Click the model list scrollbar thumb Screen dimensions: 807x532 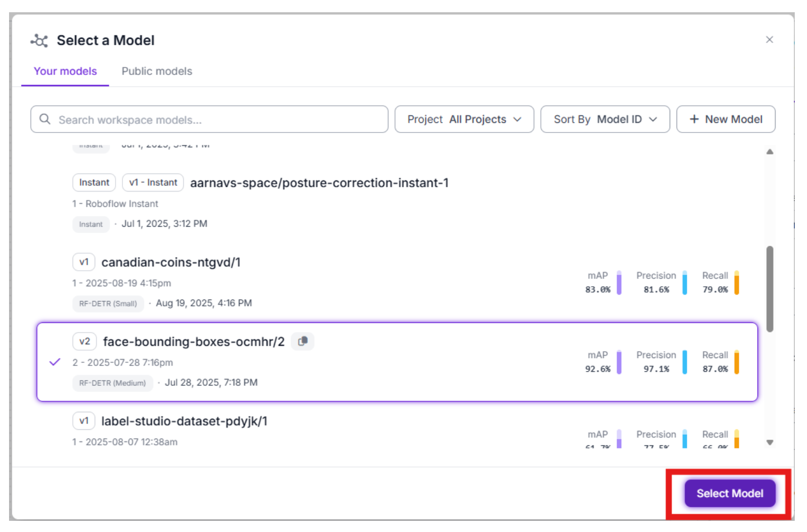(x=770, y=289)
